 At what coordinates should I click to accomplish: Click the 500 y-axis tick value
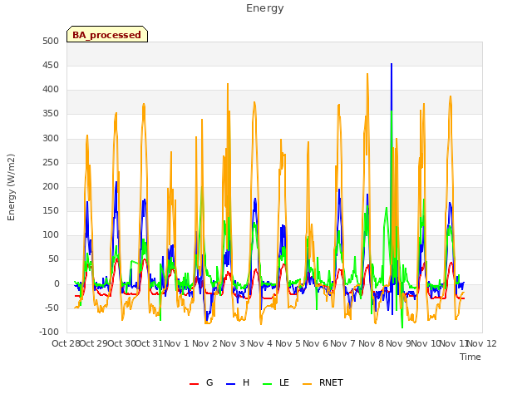pos(51,41)
